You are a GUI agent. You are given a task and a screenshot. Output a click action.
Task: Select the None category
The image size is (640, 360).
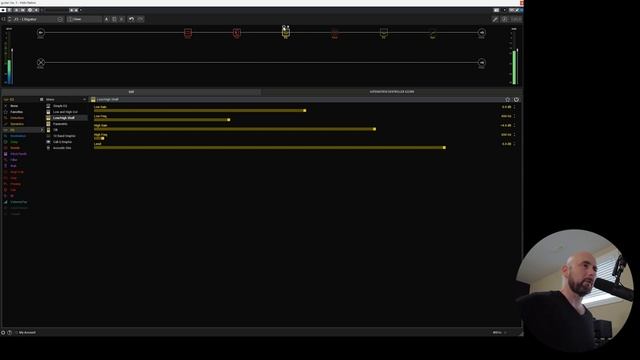click(x=14, y=106)
